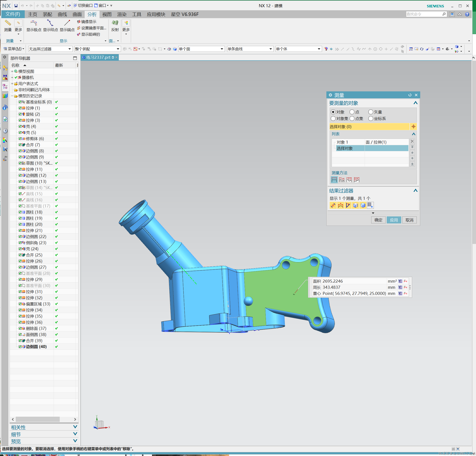476x456 pixels.
Task: Switch to the 应用模块 ribbon tab
Action: point(156,14)
